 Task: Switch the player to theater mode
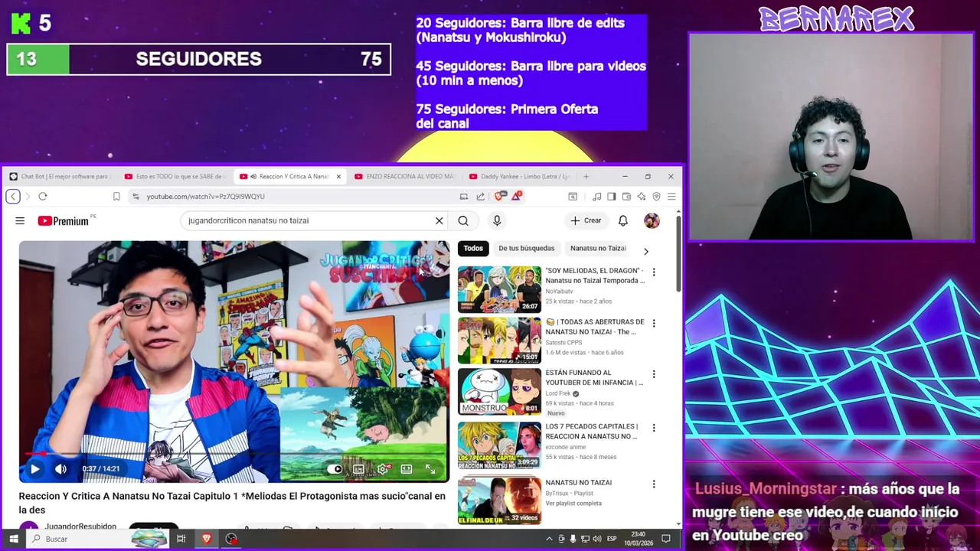407,469
